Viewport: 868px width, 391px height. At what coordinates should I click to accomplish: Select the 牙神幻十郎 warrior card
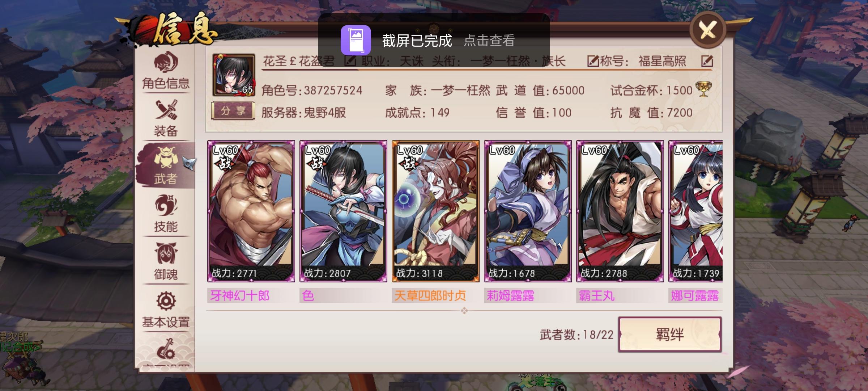click(x=251, y=211)
